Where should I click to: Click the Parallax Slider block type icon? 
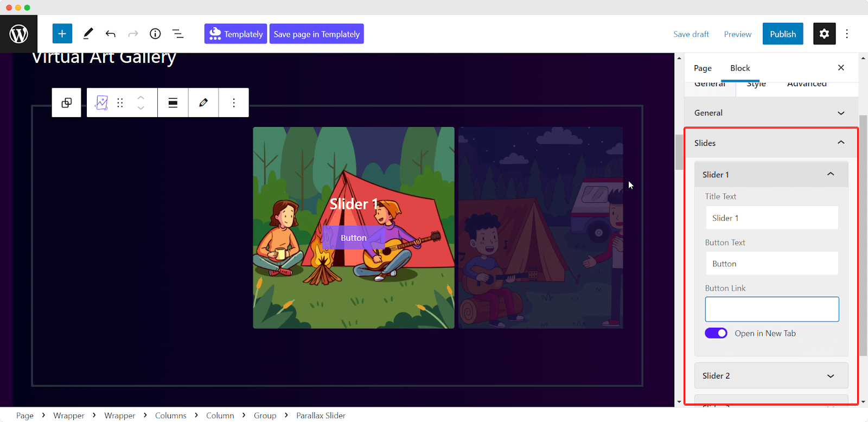(101, 103)
